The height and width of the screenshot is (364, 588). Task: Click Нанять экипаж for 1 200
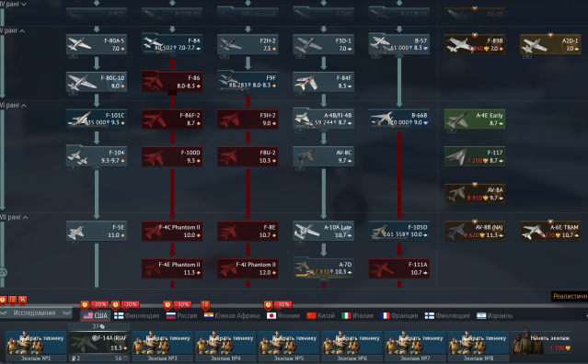point(542,343)
